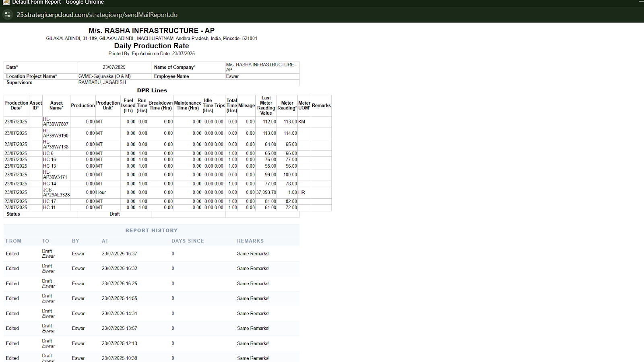644x362 pixels.
Task: Click Eswar under BY in the 13:57 row
Action: (x=78, y=329)
